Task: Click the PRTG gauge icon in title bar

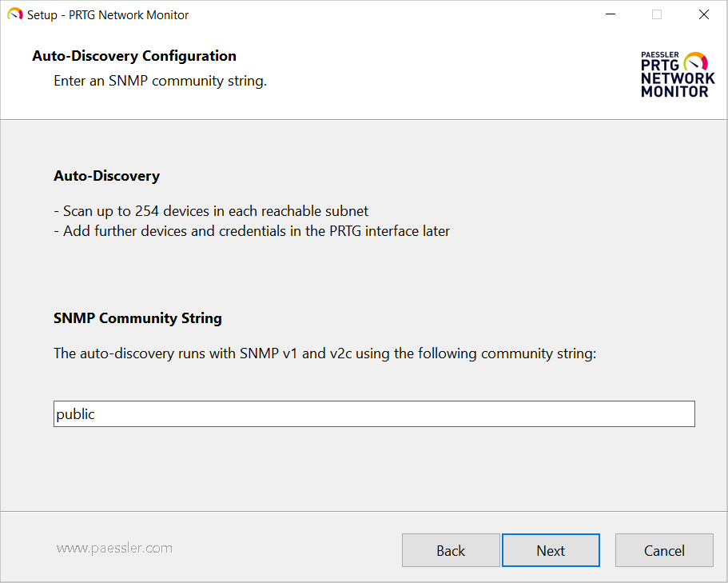Action: (x=14, y=14)
